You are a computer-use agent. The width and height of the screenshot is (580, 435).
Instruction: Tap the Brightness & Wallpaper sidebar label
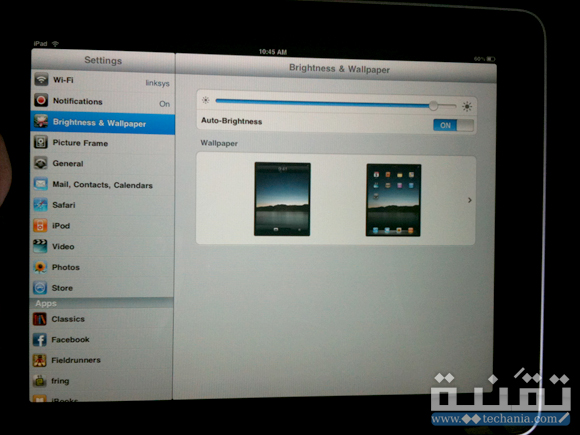tap(100, 123)
